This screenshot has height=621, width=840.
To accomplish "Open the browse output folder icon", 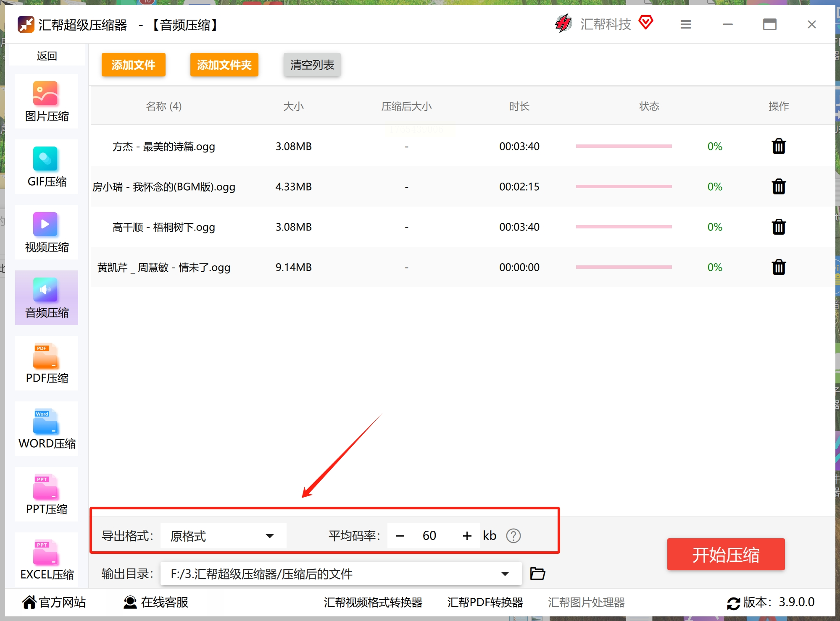I will 537,574.
